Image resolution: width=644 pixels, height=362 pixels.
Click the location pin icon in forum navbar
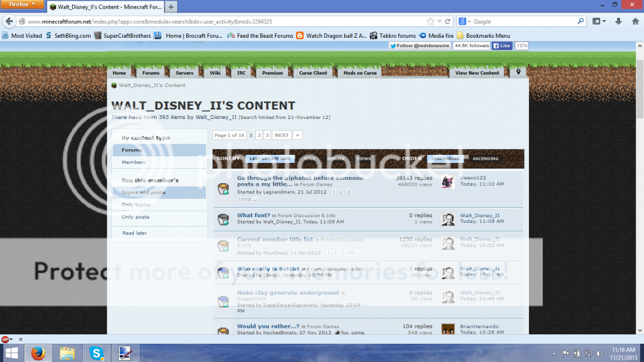(518, 72)
